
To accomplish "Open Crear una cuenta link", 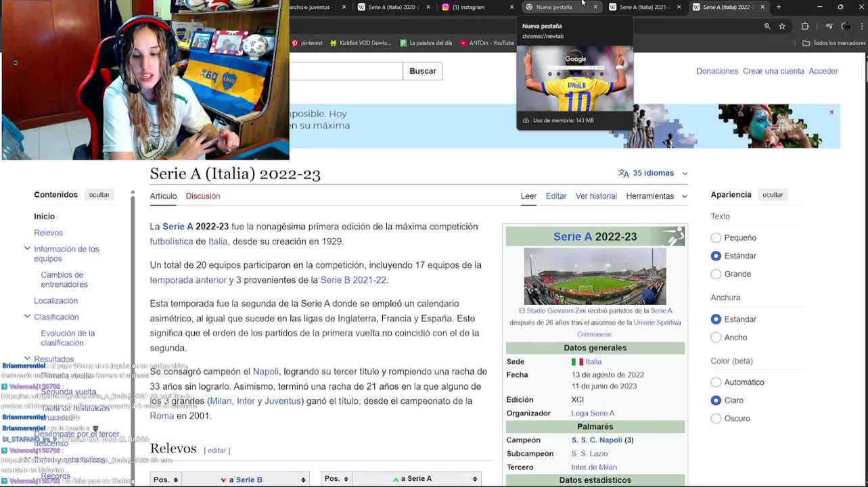I will (773, 71).
